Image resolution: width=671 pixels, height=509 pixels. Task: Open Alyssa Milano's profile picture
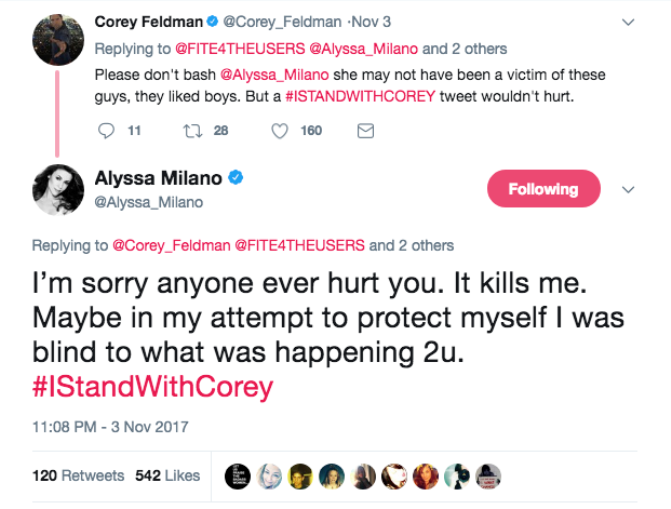click(x=57, y=189)
